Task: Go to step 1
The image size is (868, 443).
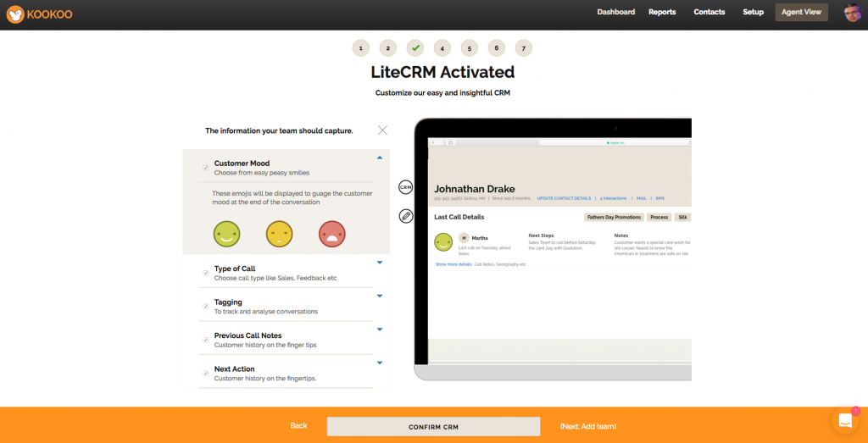Action: point(361,48)
